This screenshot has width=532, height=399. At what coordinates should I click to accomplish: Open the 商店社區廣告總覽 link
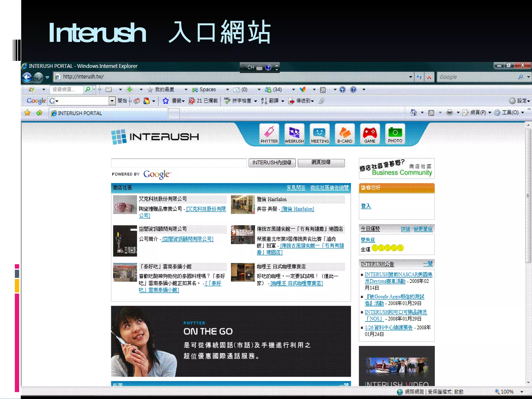pyautogui.click(x=329, y=188)
